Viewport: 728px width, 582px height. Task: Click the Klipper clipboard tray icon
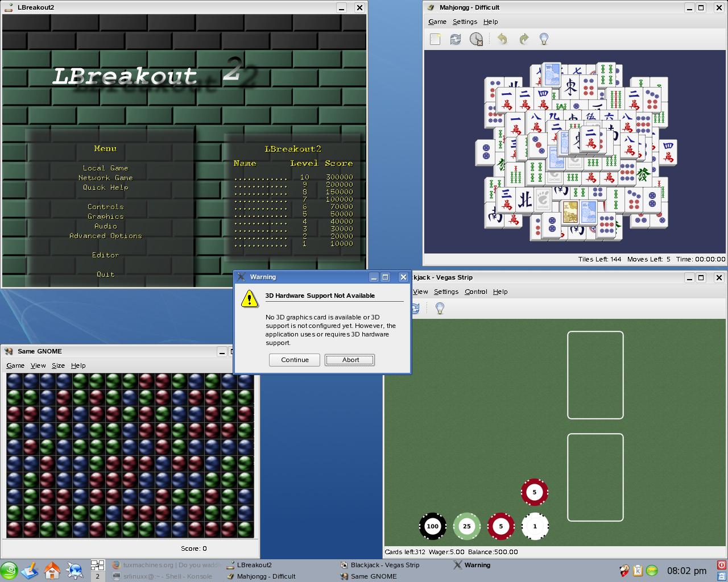[x=638, y=570]
